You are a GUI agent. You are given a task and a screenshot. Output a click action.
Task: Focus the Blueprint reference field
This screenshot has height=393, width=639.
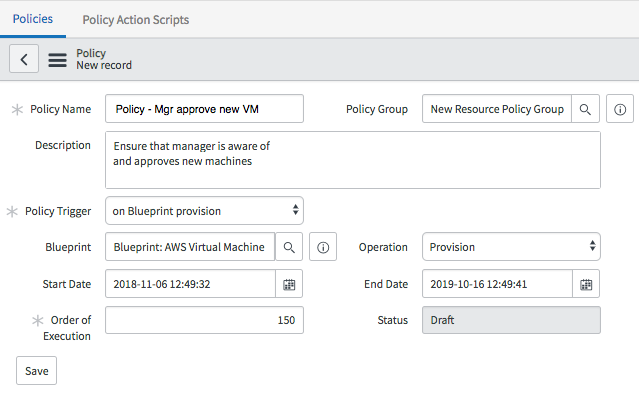tap(190, 247)
